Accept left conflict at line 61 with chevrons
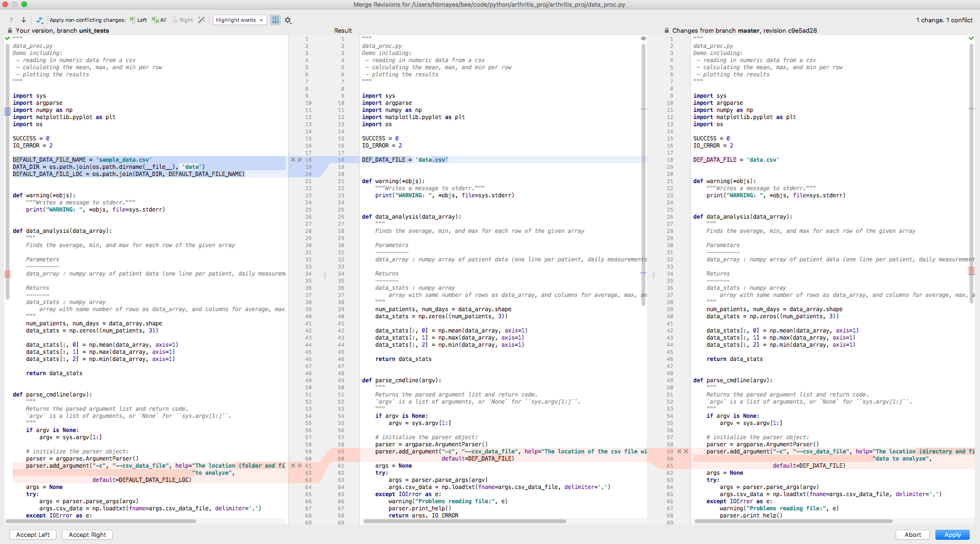This screenshot has width=980, height=544. [x=299, y=466]
